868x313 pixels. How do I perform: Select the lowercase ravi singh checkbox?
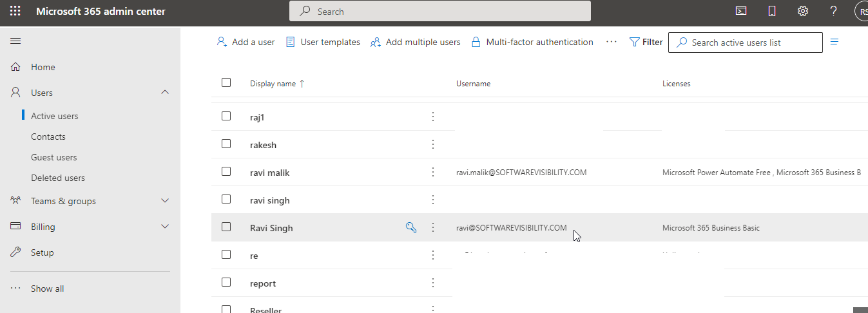click(x=226, y=199)
